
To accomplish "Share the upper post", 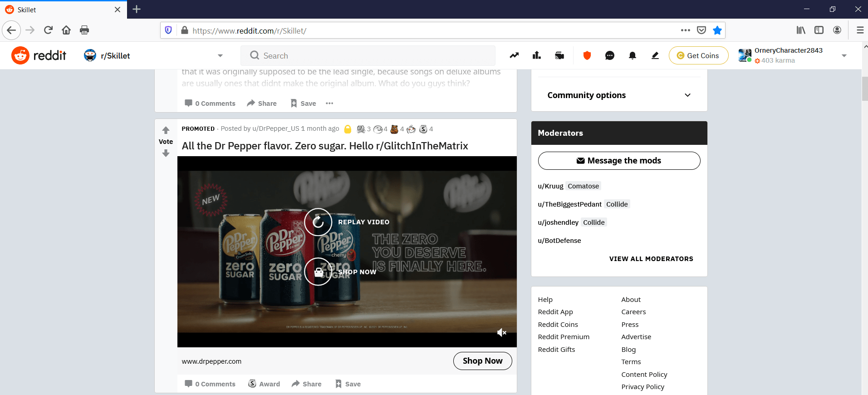I will coord(262,104).
